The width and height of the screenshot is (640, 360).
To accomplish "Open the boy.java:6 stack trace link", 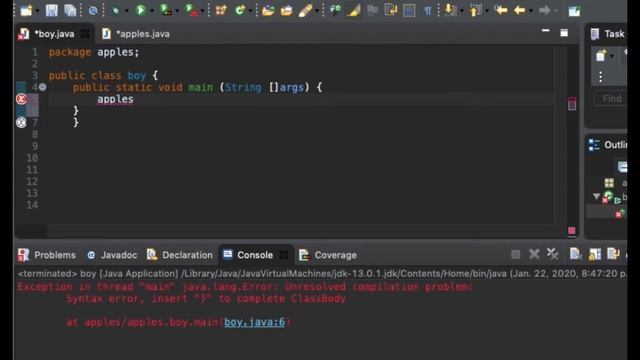I will pos(255,322).
